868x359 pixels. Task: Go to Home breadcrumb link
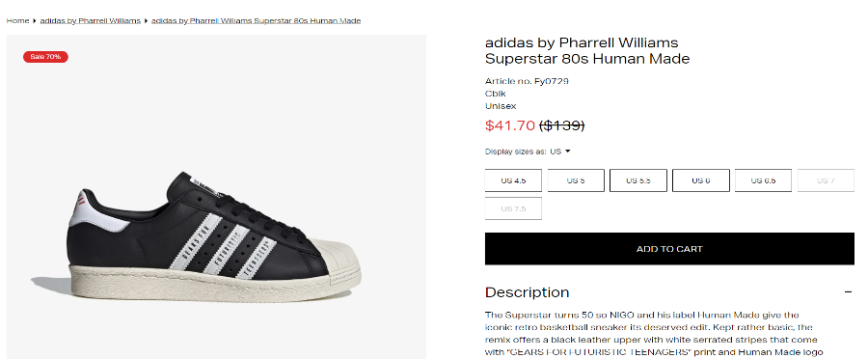coord(17,20)
